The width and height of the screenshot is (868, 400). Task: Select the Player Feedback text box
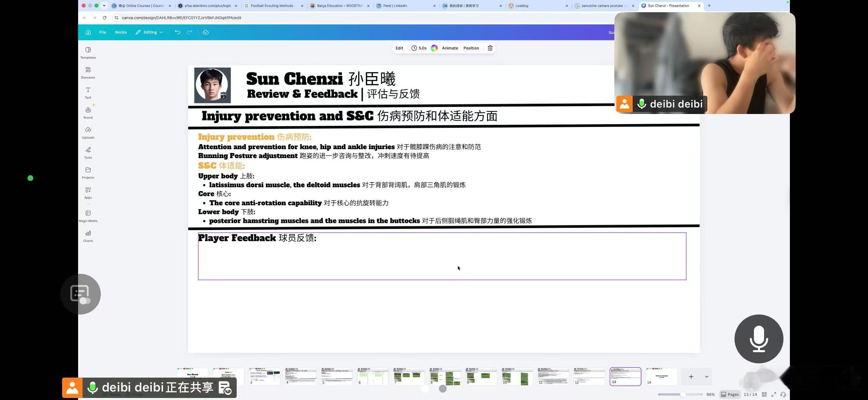click(x=442, y=256)
